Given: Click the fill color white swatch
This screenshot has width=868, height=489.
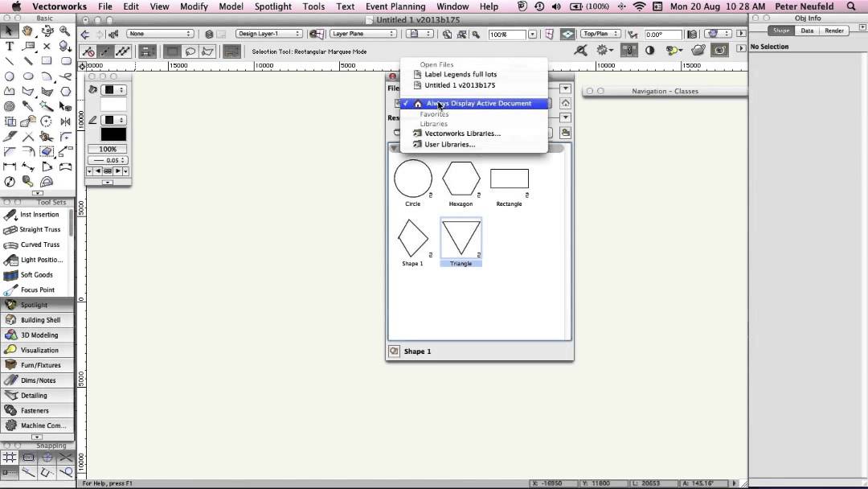Looking at the screenshot, I should pyautogui.click(x=113, y=105).
